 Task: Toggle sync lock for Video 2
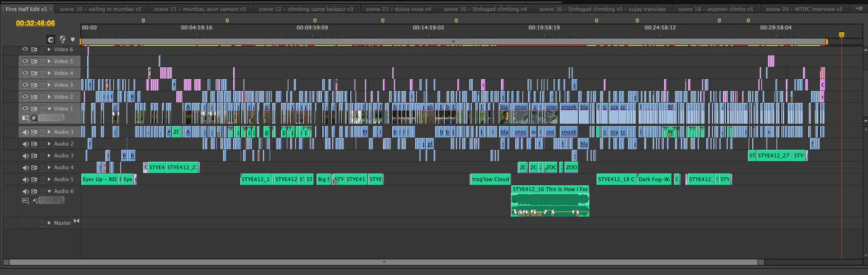pos(34,97)
